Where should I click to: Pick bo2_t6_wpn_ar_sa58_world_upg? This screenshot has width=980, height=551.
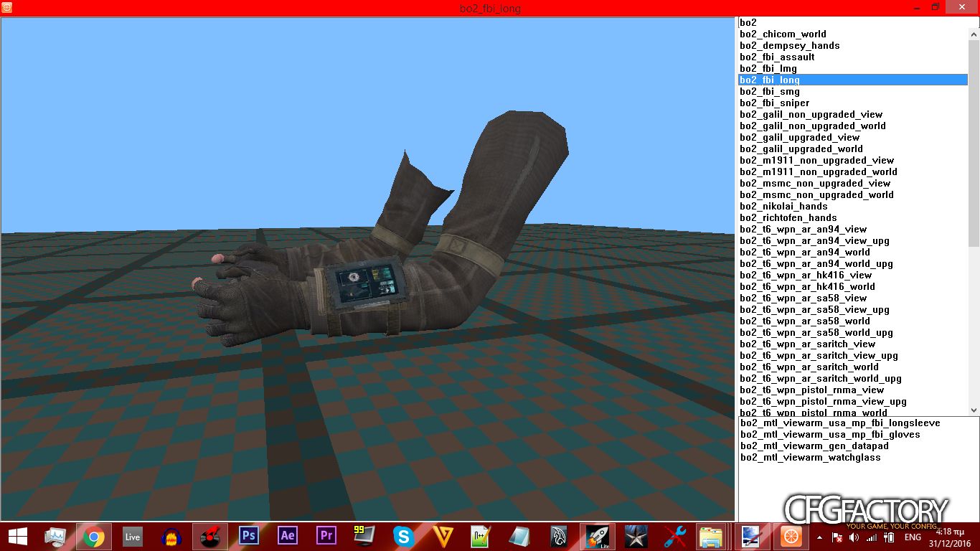(854, 333)
